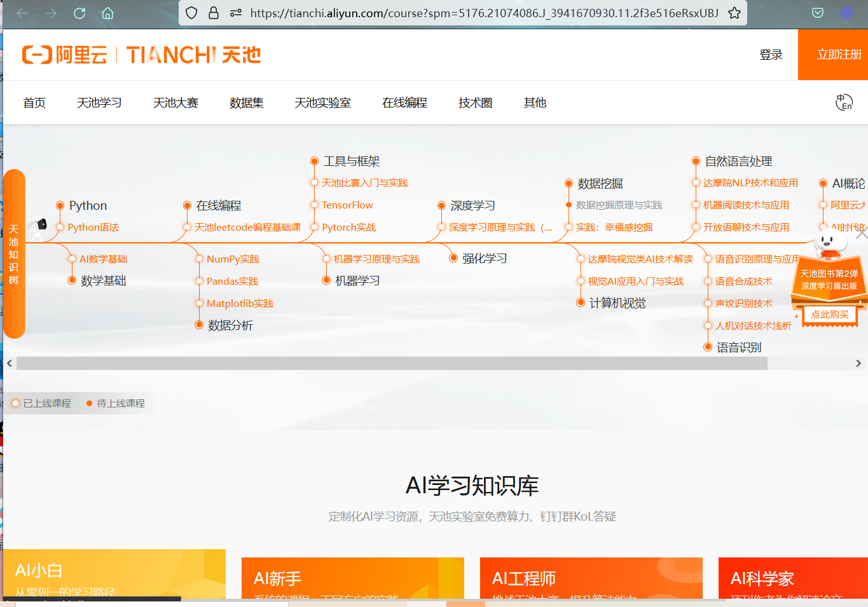This screenshot has height=607, width=868.
Task: Open the 首页 menu item
Action: 34,103
